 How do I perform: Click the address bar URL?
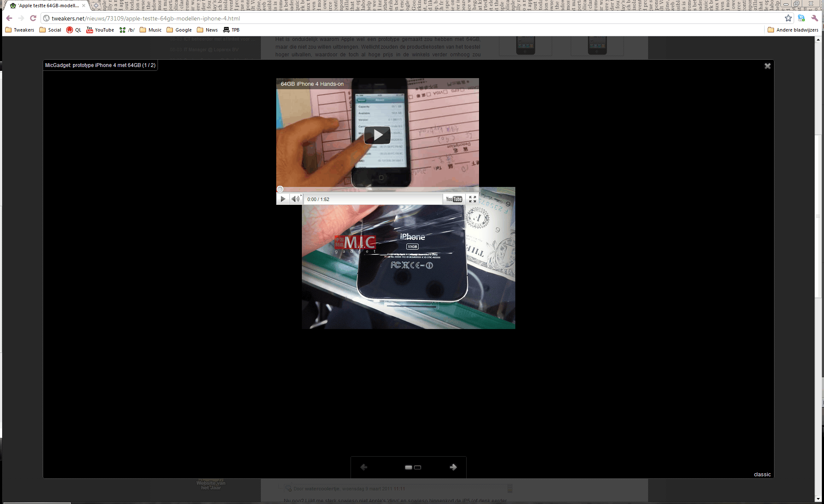coord(146,18)
